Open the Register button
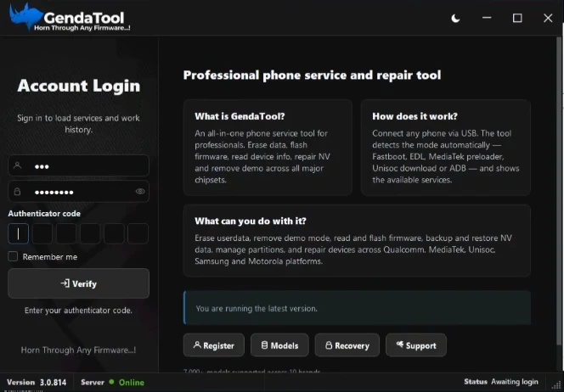This screenshot has height=392, width=564. point(214,345)
